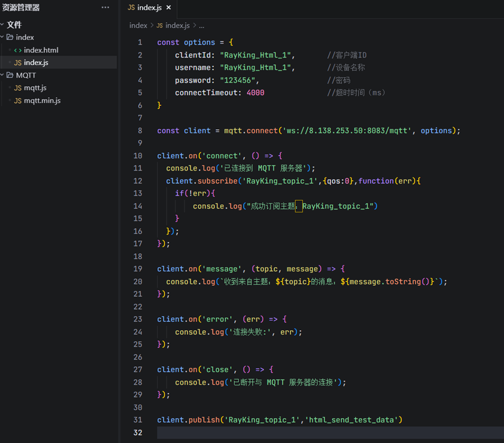Collapse the index folder chevron

[3, 37]
